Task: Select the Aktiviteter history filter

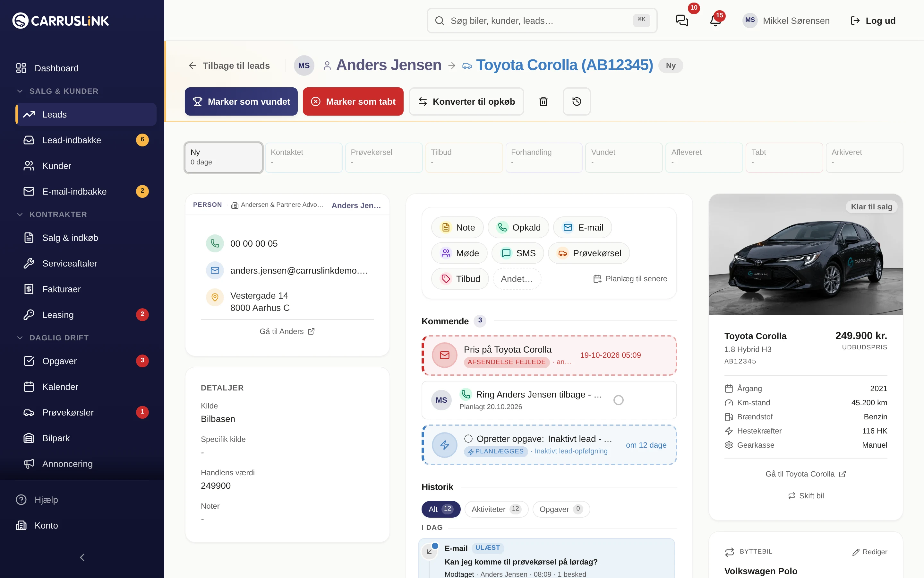Action: click(496, 509)
